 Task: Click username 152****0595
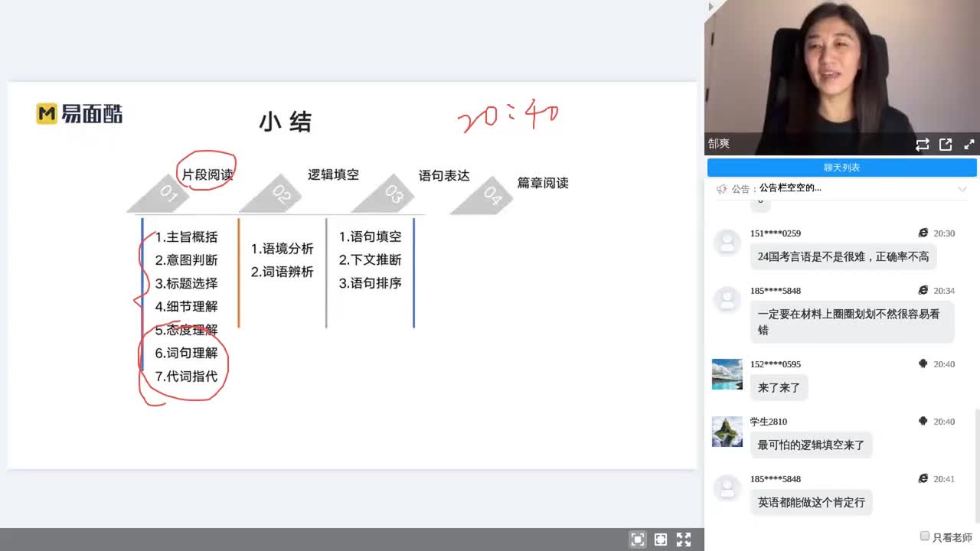[x=776, y=364]
